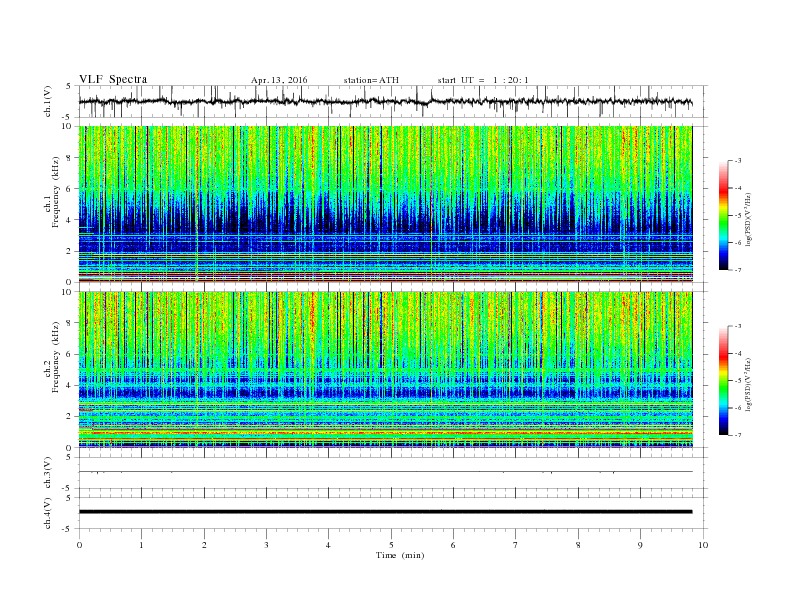Click the ch.2 "Frequency (kHz)" axis label
This screenshot has height=612, width=792.
(55, 356)
